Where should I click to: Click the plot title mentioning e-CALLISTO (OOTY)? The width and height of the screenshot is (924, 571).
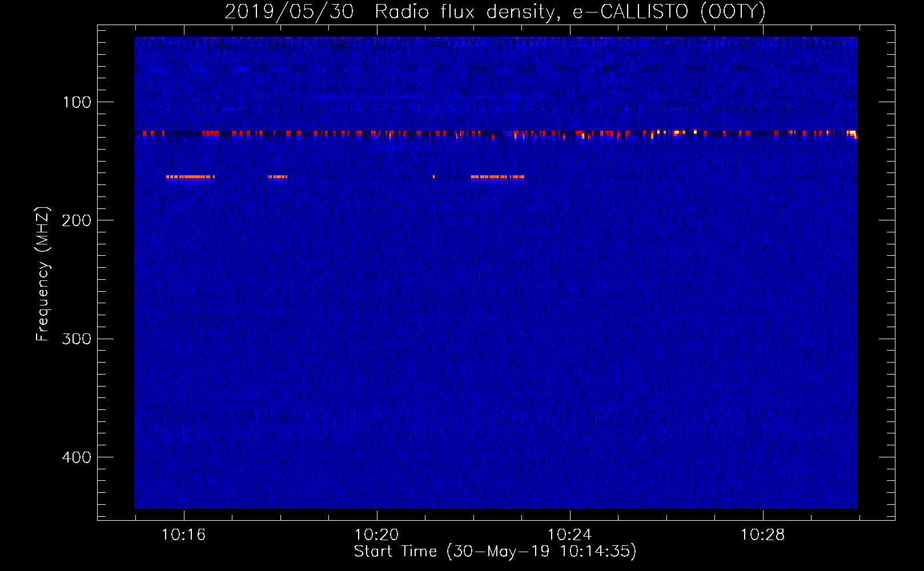(495, 12)
